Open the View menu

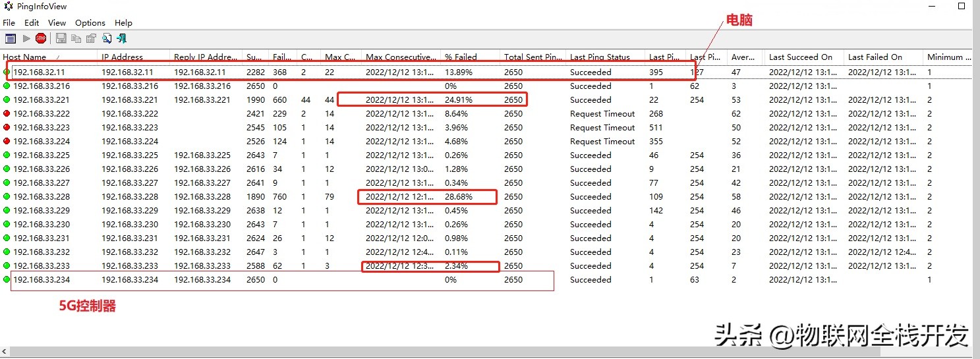(57, 22)
